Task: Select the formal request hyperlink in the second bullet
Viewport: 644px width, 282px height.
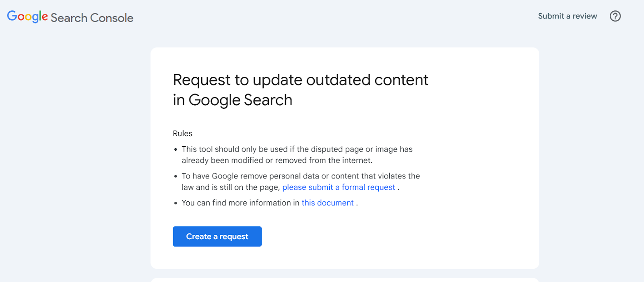Action: point(339,187)
